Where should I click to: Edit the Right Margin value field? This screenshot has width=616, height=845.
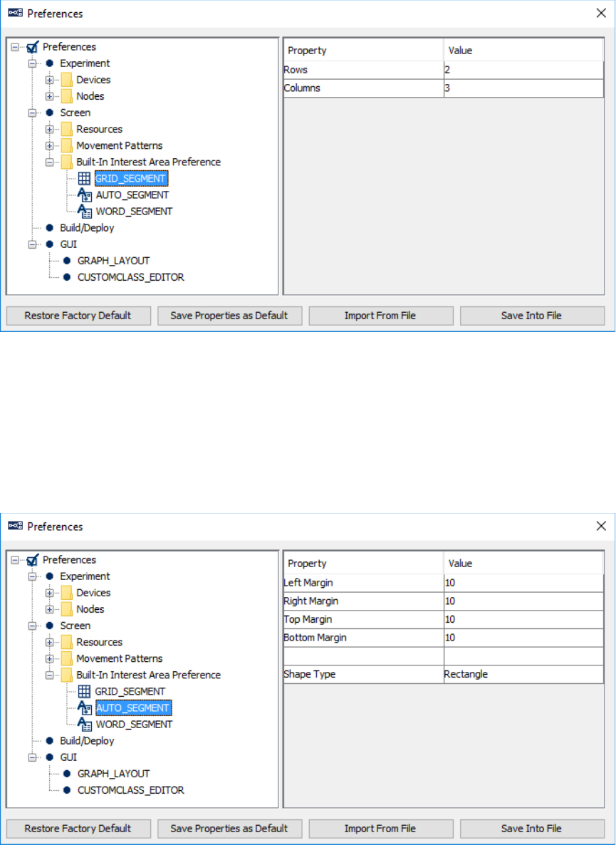click(x=523, y=601)
